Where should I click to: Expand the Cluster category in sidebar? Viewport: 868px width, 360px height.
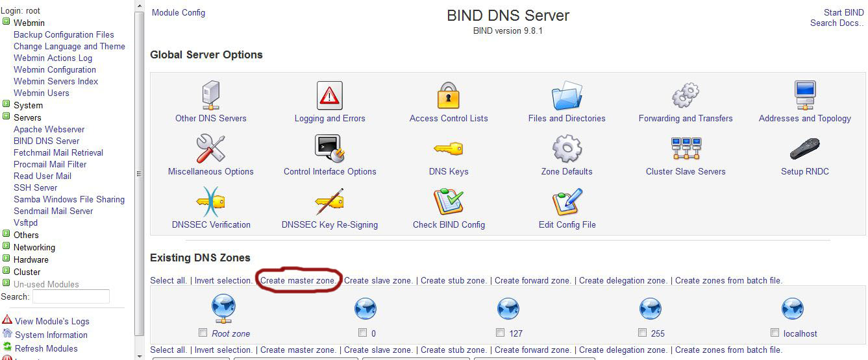6,270
